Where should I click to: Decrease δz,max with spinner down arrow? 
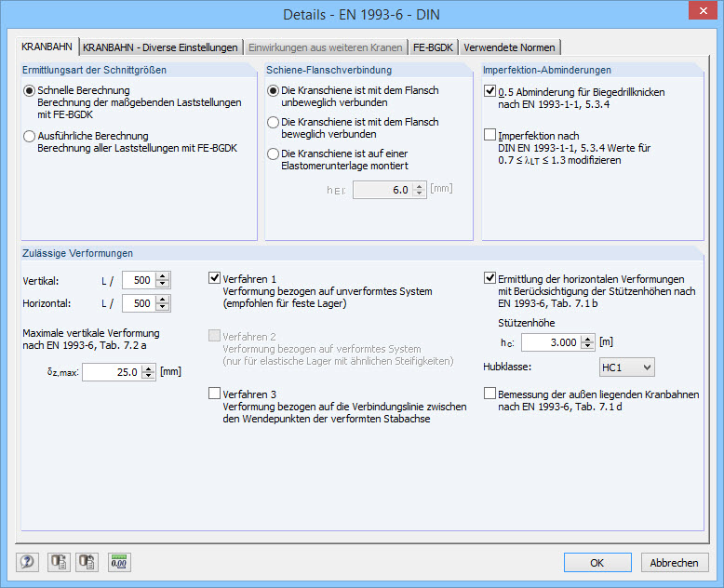[x=148, y=376]
